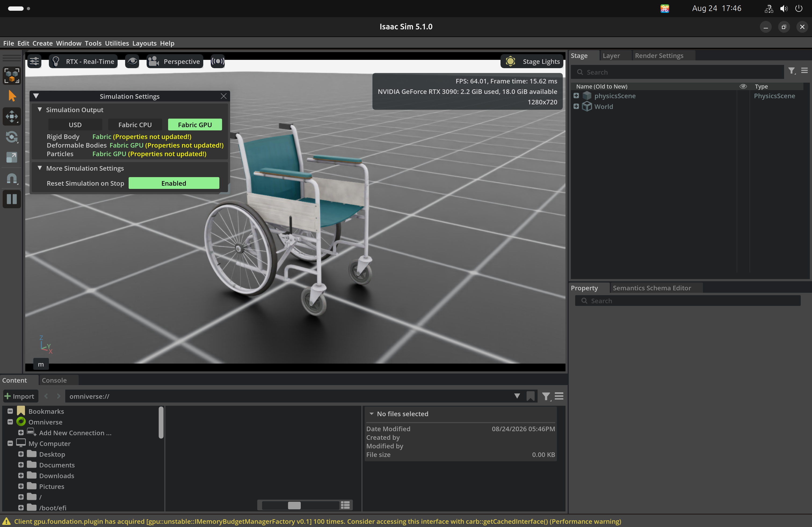Screen dimensions: 812x527
Task: Switch to the Console tab
Action: tap(54, 380)
